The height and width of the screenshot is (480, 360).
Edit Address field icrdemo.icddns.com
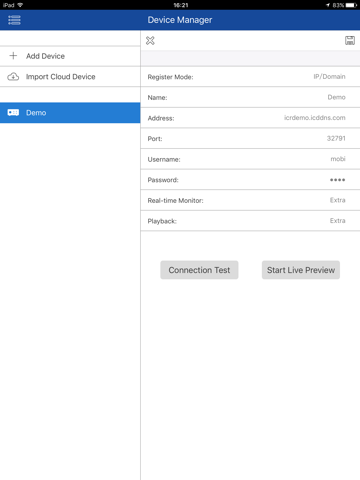coord(315,118)
